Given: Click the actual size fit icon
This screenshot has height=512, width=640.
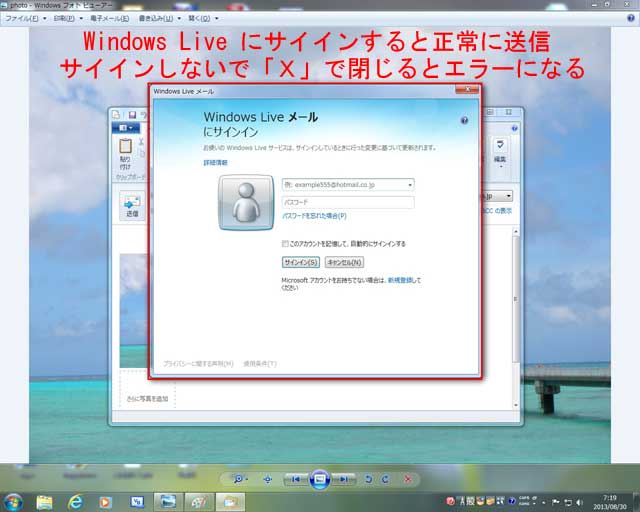Looking at the screenshot, I should tap(267, 479).
